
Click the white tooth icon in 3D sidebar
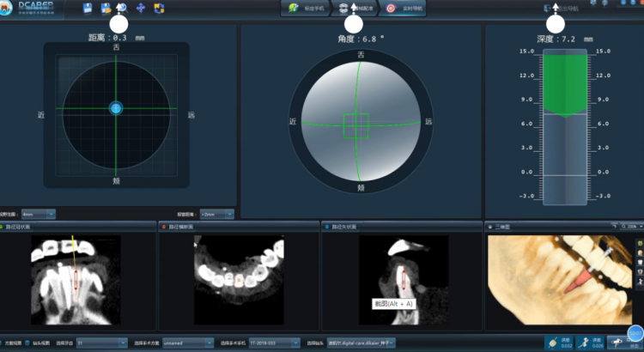(x=640, y=263)
